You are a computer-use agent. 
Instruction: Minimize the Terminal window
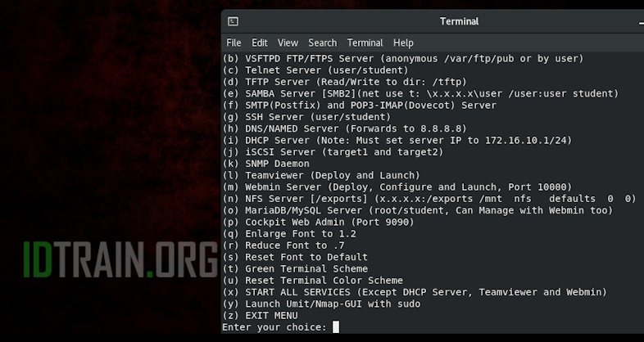(x=640, y=23)
